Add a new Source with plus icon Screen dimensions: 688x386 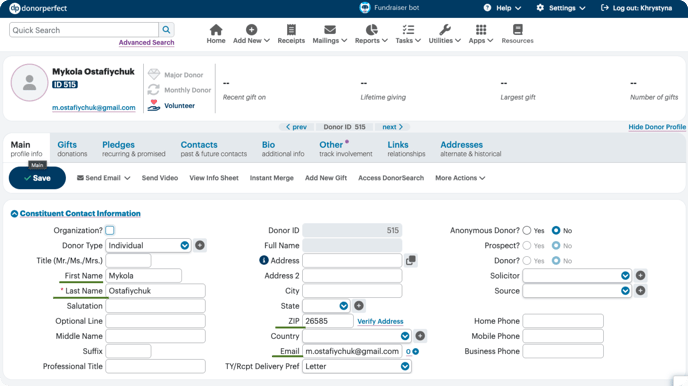(x=641, y=290)
